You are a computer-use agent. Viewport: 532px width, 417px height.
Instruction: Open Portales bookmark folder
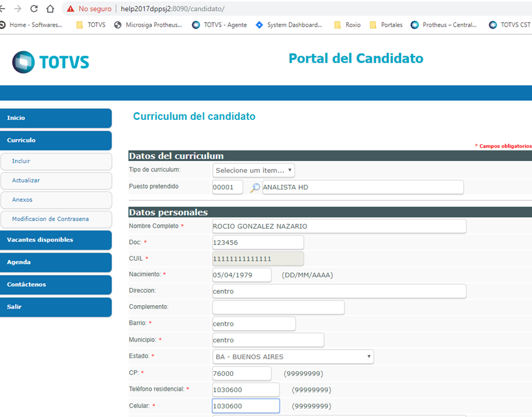(386, 25)
